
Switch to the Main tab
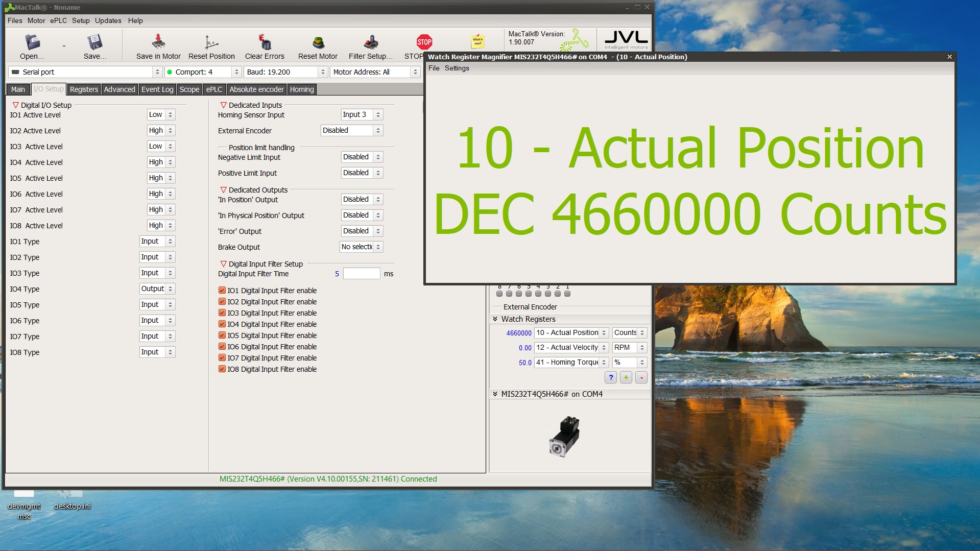click(x=18, y=89)
